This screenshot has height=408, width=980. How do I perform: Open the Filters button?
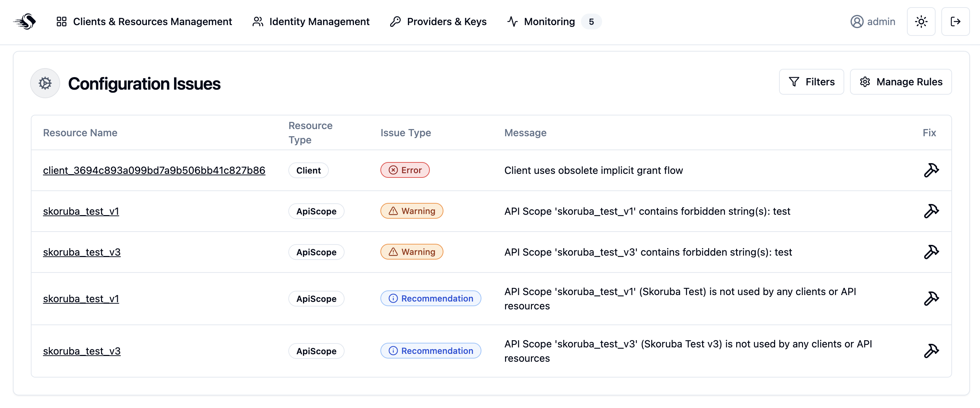(x=811, y=81)
